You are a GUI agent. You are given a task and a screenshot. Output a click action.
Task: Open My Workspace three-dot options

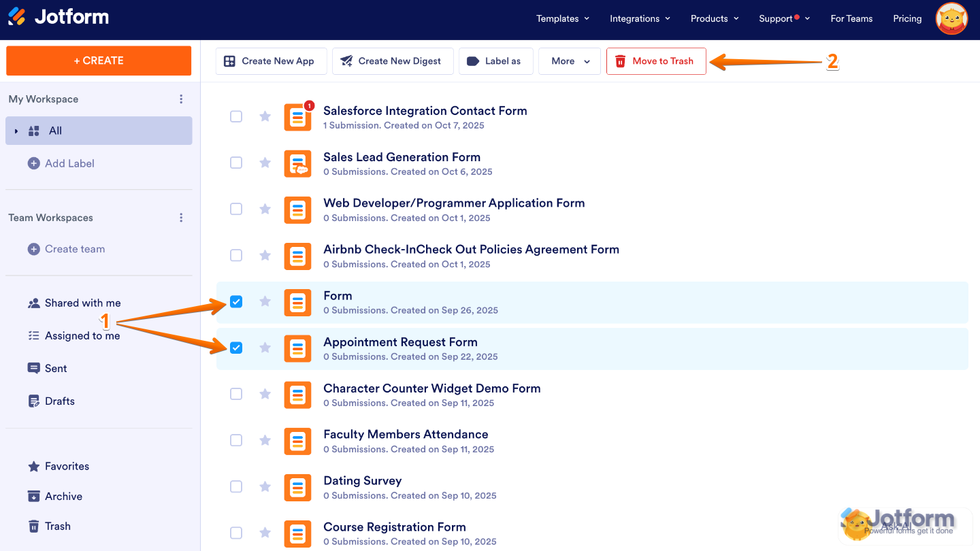pos(181,99)
